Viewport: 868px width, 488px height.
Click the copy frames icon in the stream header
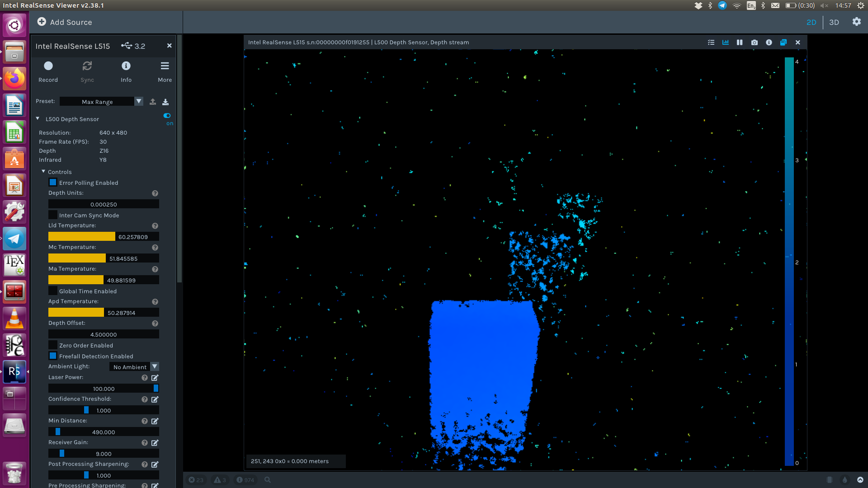(783, 42)
